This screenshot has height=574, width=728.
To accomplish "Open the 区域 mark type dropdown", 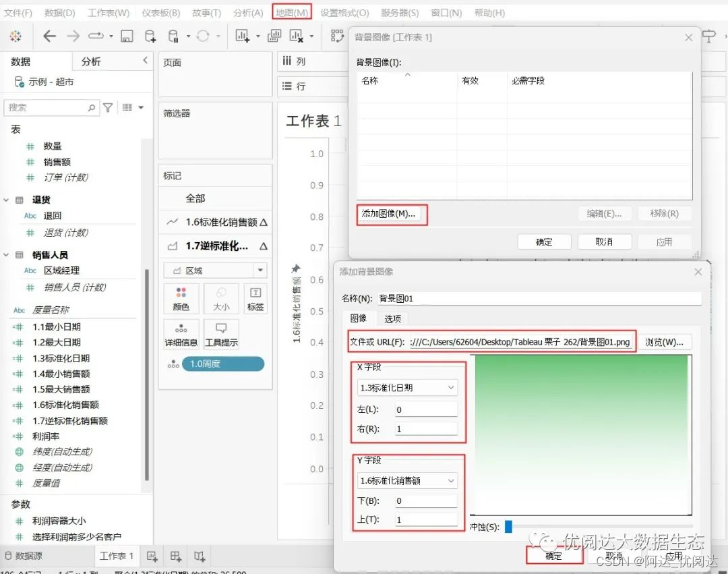I will pos(260,270).
